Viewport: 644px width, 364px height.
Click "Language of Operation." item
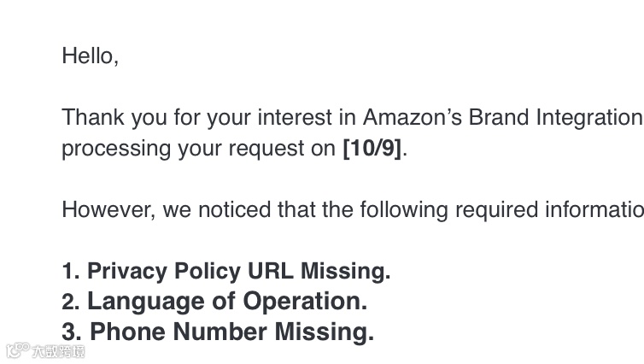point(227,302)
